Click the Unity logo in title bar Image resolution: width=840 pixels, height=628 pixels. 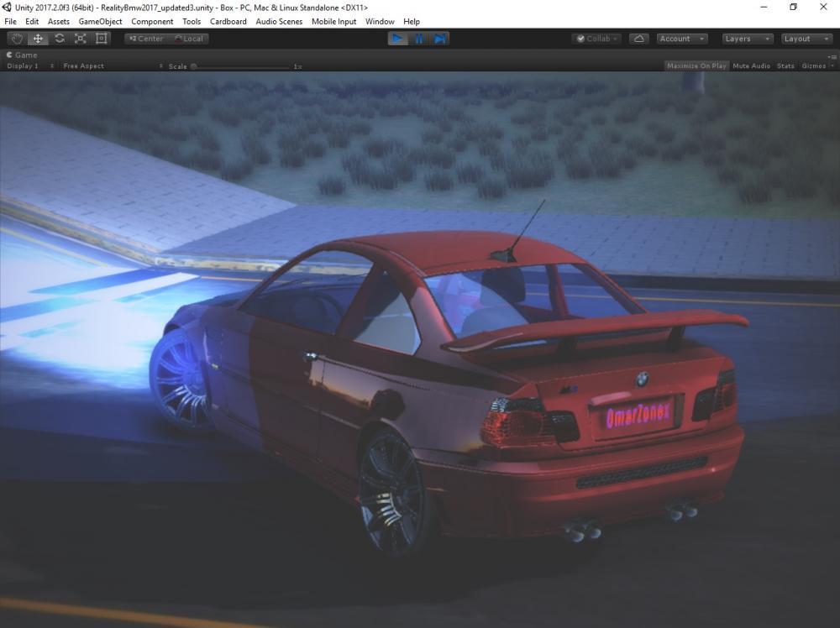(7, 7)
